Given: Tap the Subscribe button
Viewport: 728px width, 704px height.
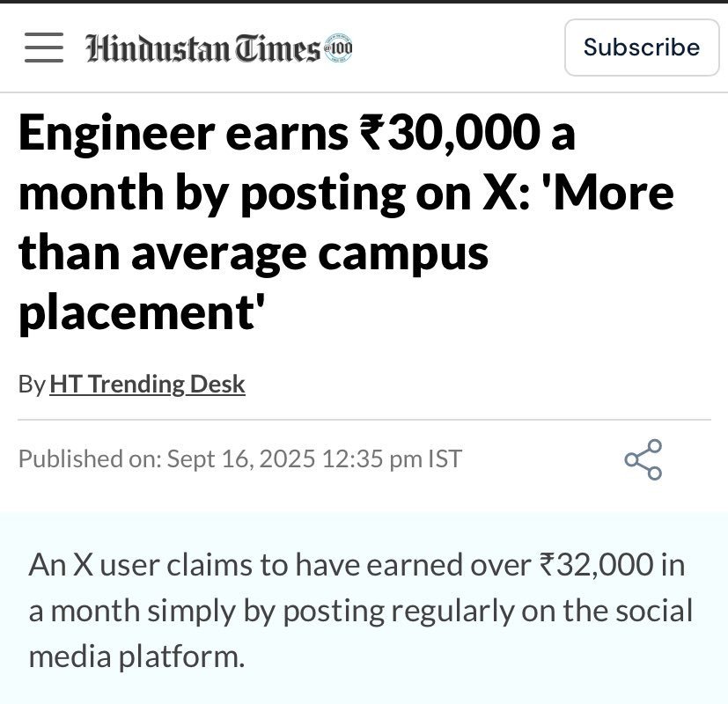Looking at the screenshot, I should pos(642,48).
